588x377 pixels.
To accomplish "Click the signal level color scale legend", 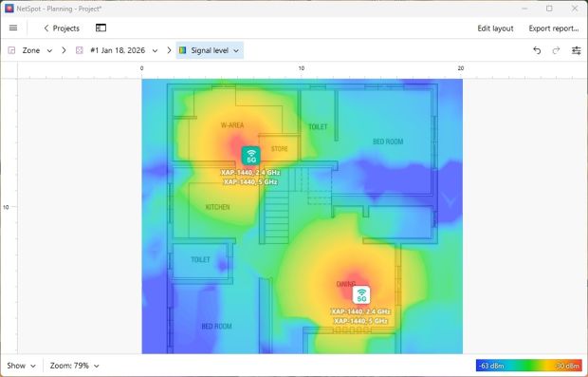I will click(529, 366).
